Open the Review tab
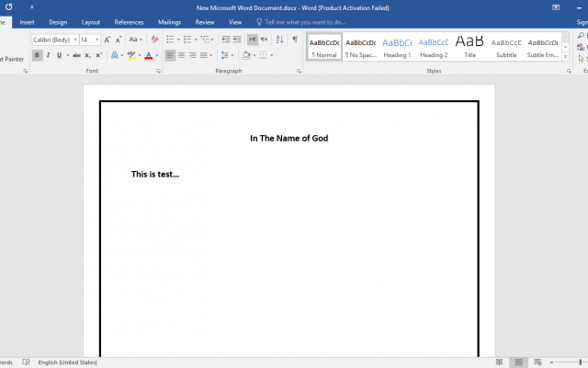This screenshot has height=368, width=588. 205,22
